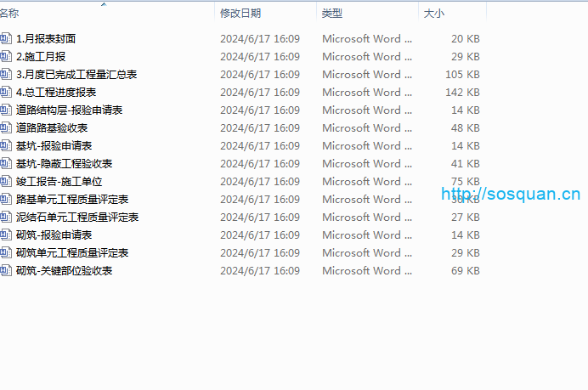Viewport: 588px width, 390px height.
Task: Click the Word icon beside 2.施工月报
Action: coord(7,56)
